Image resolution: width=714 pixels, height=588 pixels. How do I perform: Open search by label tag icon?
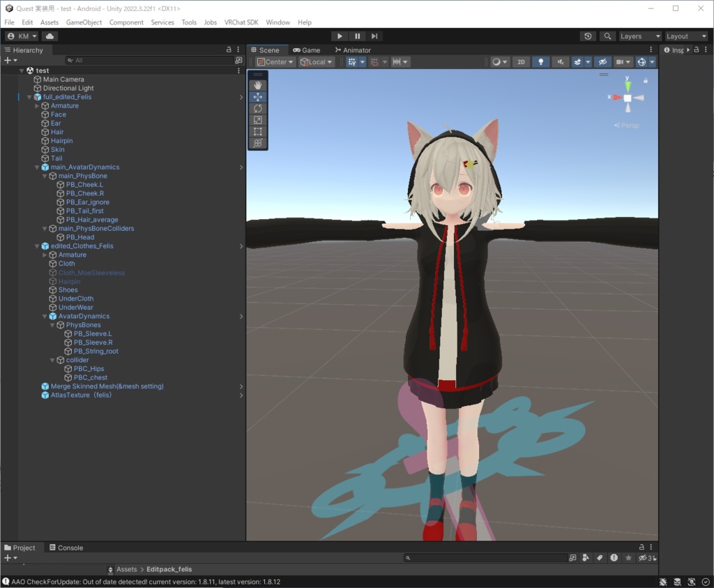600,558
